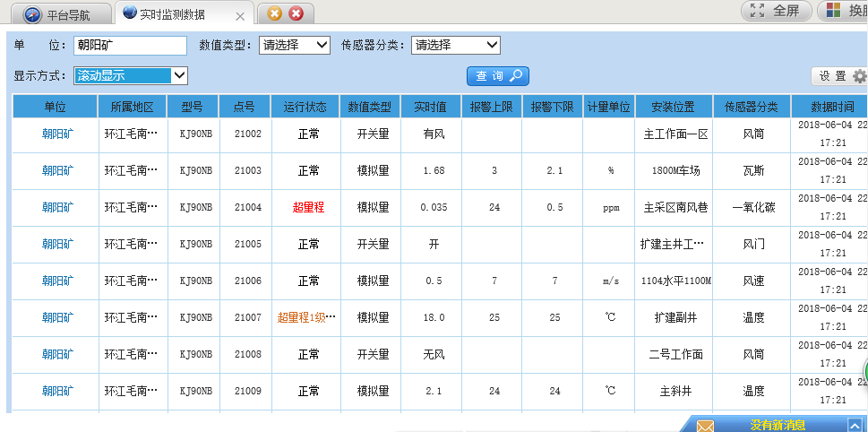Click the magnifier icon in 查询 button
868x432 pixels.
click(x=515, y=76)
